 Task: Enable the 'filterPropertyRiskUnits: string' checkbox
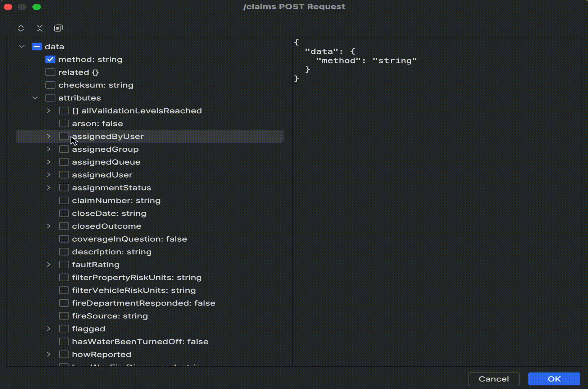[64, 277]
